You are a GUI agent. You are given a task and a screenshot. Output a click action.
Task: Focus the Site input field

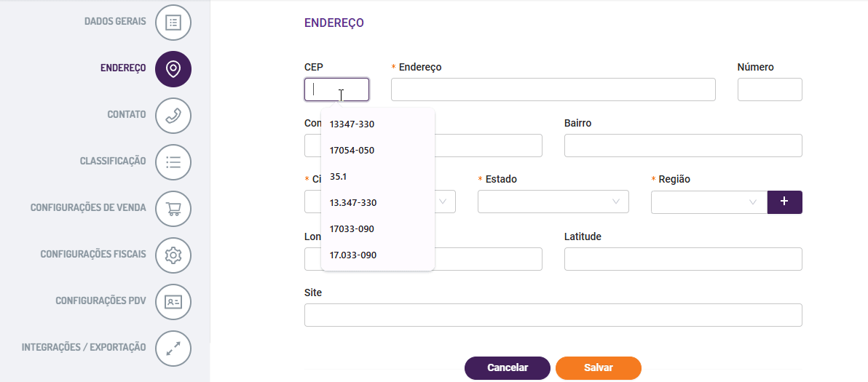click(553, 315)
